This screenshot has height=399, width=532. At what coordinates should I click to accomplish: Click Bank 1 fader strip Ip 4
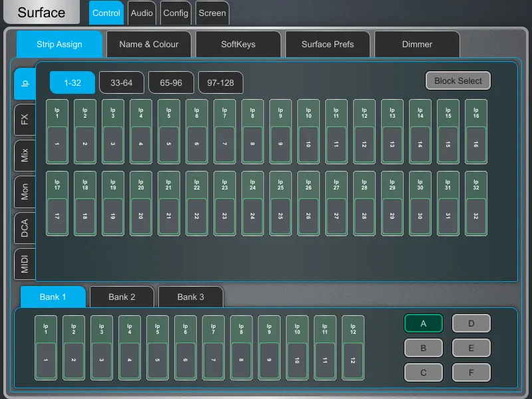click(130, 348)
